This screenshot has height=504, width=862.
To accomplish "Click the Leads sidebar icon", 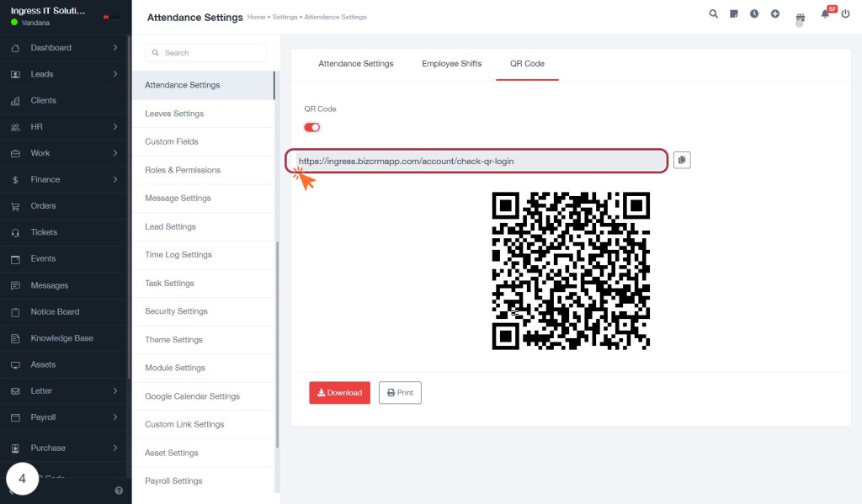I will point(15,74).
